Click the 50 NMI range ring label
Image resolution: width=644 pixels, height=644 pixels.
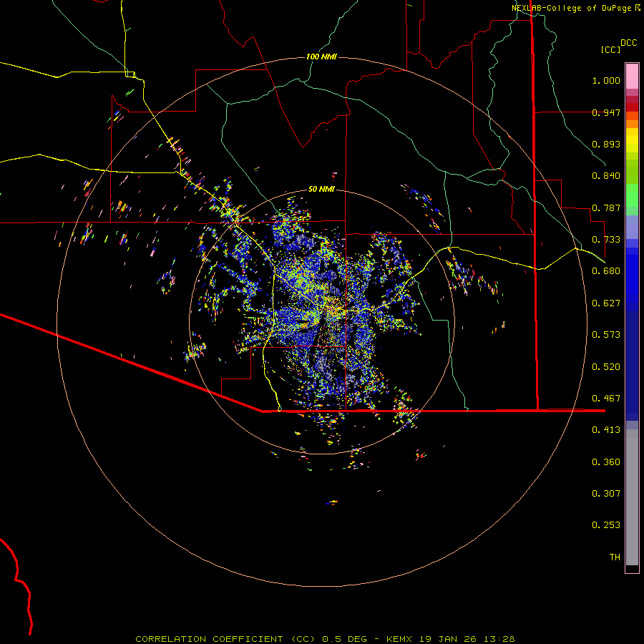tap(321, 189)
